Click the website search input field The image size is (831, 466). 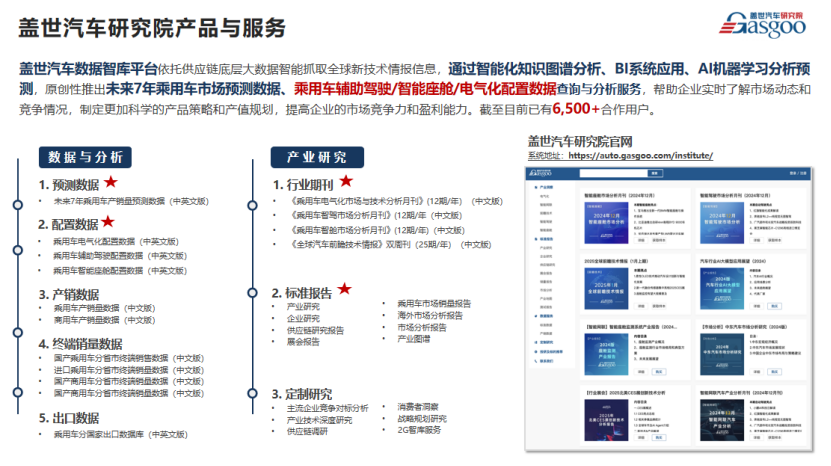click(614, 173)
